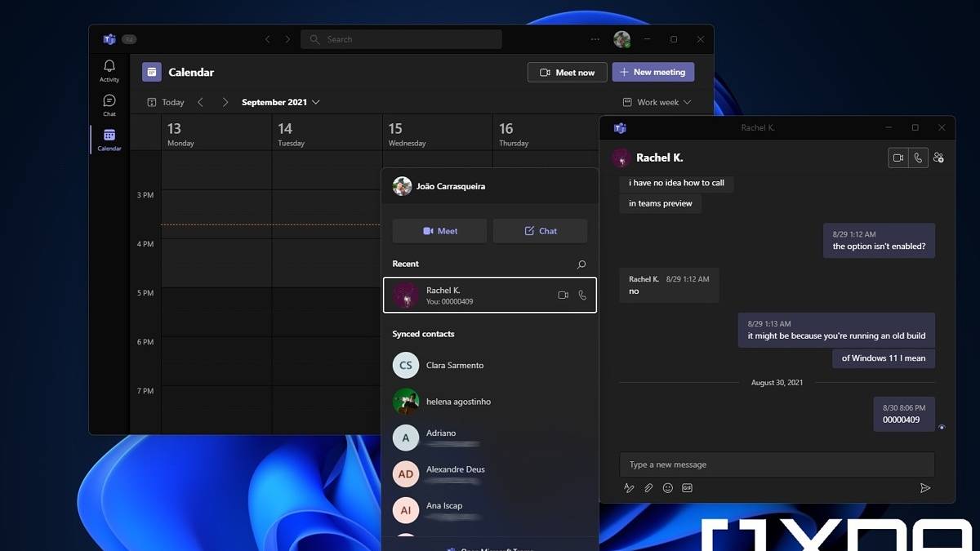The image size is (980, 551).
Task: Click João Carrasqueira's avatar in the flyout
Action: (402, 186)
